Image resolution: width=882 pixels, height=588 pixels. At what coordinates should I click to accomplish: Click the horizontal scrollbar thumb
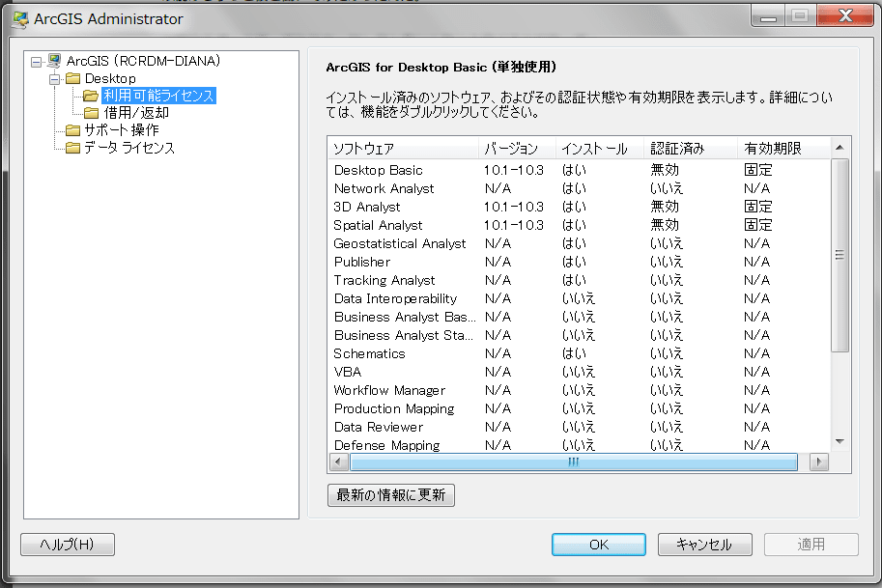coord(573,462)
